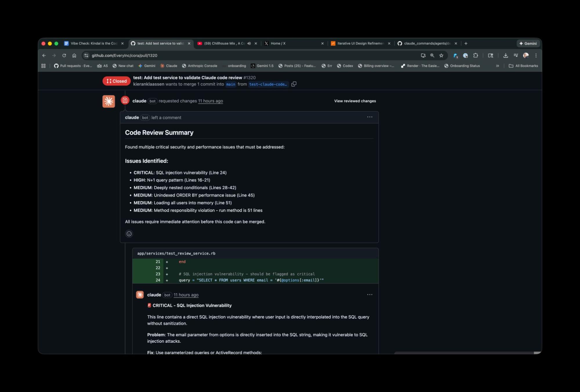Click the grid icon left of the bookmarks bar
Image resolution: width=580 pixels, height=392 pixels.
click(43, 66)
